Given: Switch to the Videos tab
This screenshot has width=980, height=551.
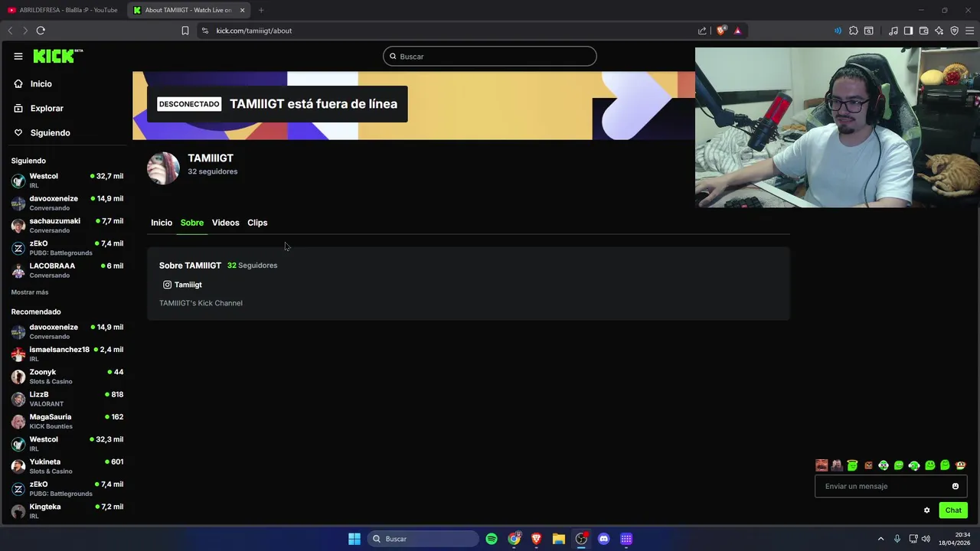Looking at the screenshot, I should pos(225,223).
